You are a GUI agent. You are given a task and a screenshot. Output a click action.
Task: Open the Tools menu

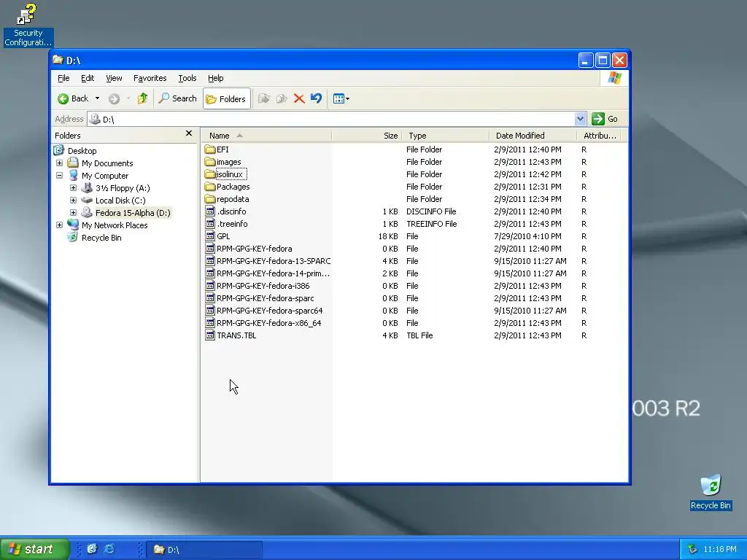(x=187, y=78)
